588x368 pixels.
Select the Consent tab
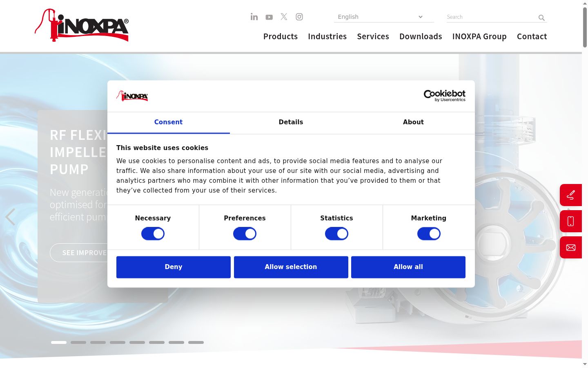coord(168,122)
